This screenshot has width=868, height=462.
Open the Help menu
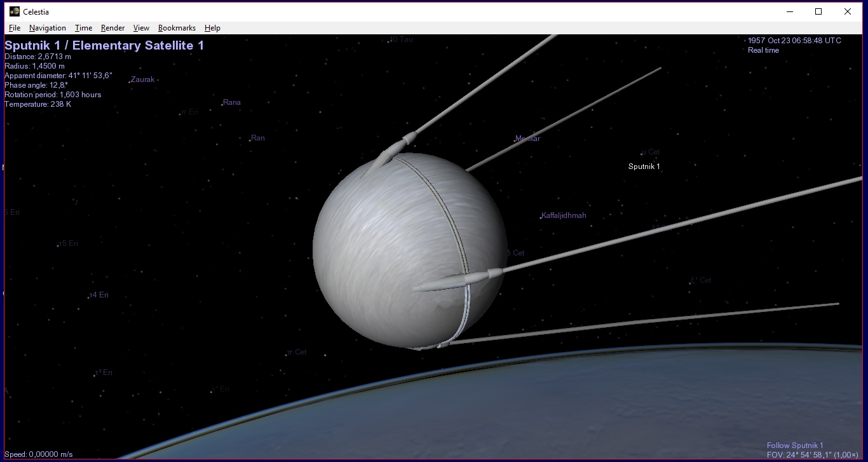pos(212,28)
